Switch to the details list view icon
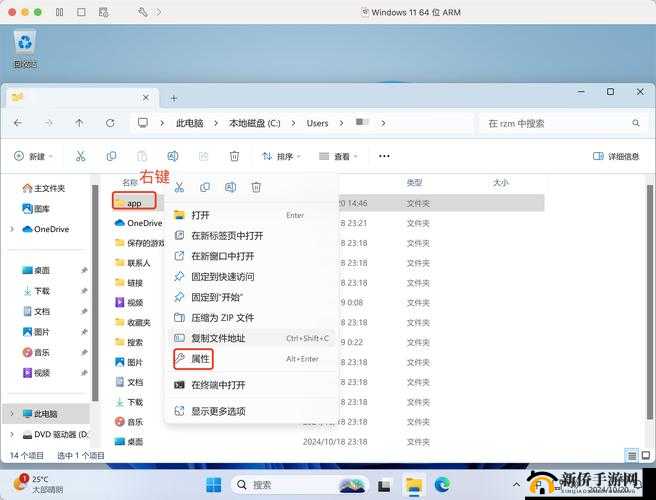The width and height of the screenshot is (656, 500). (x=632, y=455)
